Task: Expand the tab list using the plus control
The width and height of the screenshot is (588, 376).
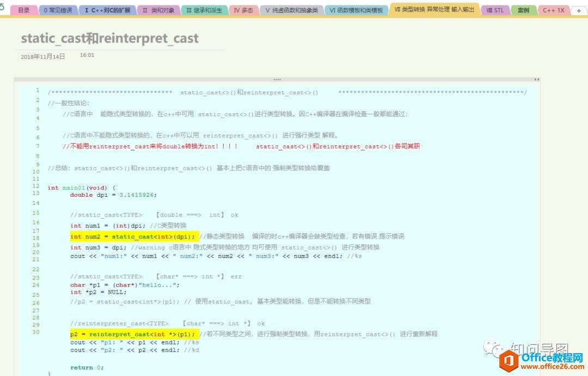Action: (579, 10)
